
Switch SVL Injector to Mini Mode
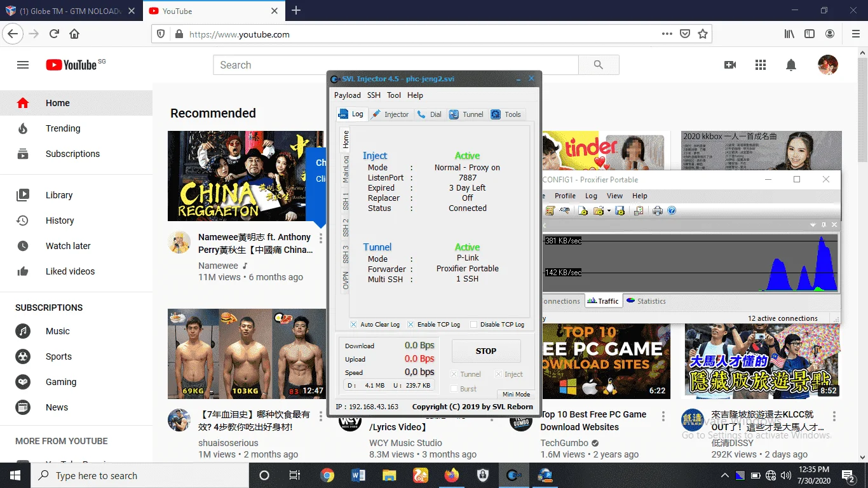516,395
